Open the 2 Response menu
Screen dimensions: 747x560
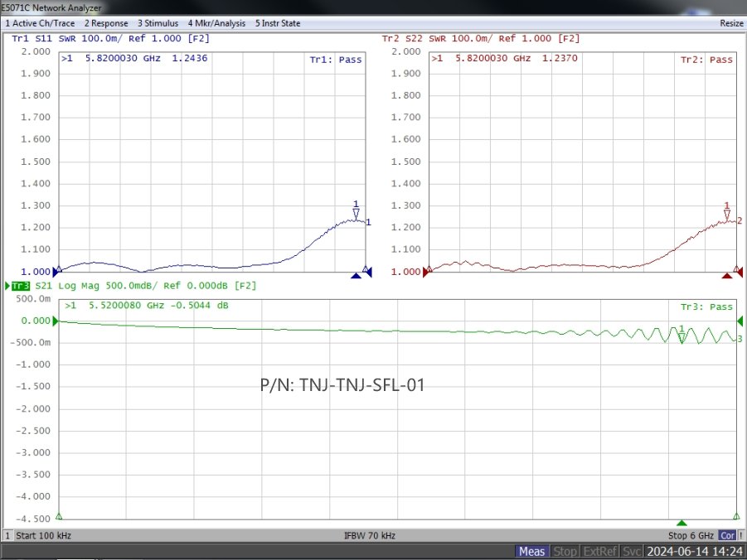[x=106, y=23]
